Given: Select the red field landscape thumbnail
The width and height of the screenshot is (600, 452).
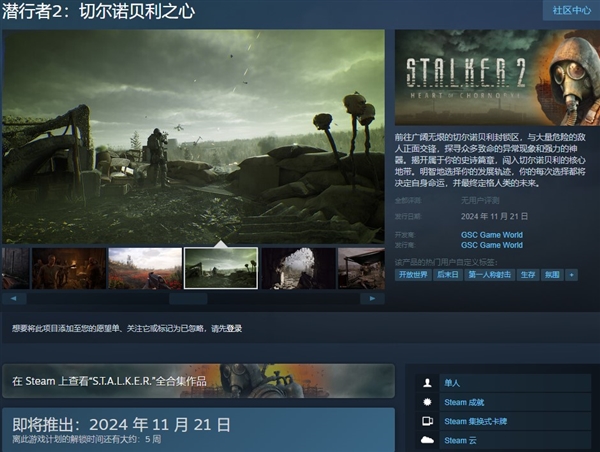Looking at the screenshot, I should 144,268.
